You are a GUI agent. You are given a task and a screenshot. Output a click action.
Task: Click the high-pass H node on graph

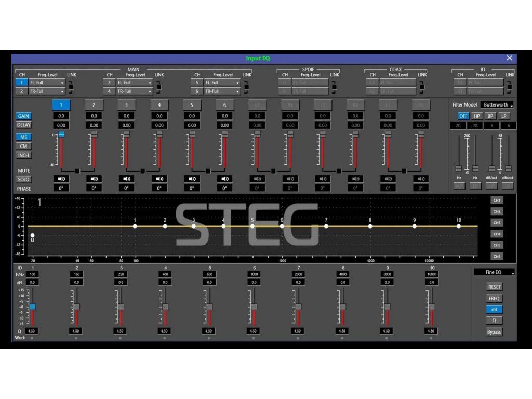pos(33,235)
